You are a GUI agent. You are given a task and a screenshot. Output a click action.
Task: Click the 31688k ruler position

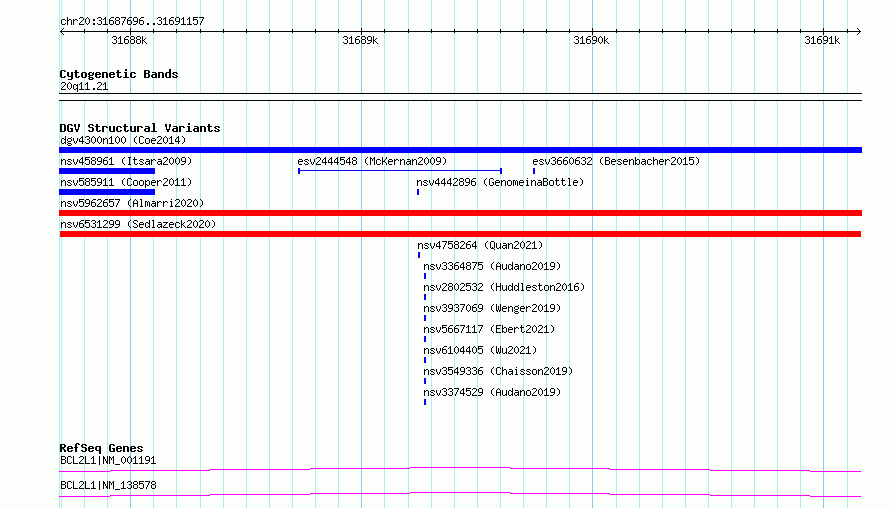tap(129, 40)
